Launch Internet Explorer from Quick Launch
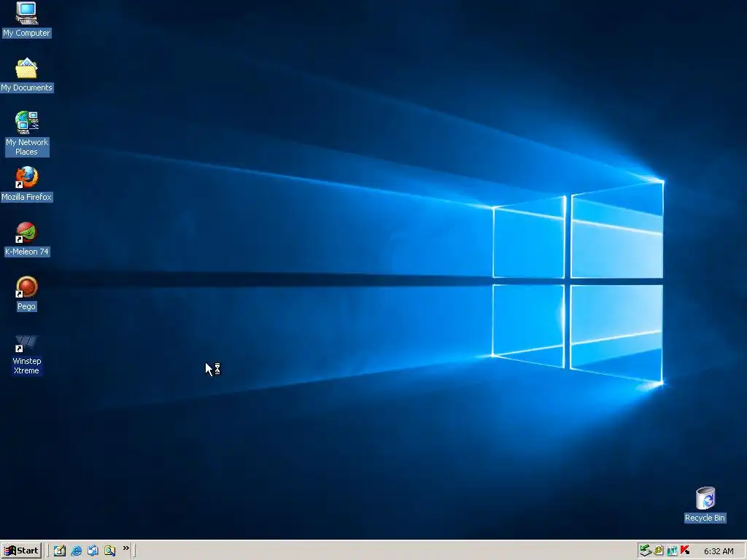Image resolution: width=747 pixels, height=560 pixels. [x=76, y=551]
